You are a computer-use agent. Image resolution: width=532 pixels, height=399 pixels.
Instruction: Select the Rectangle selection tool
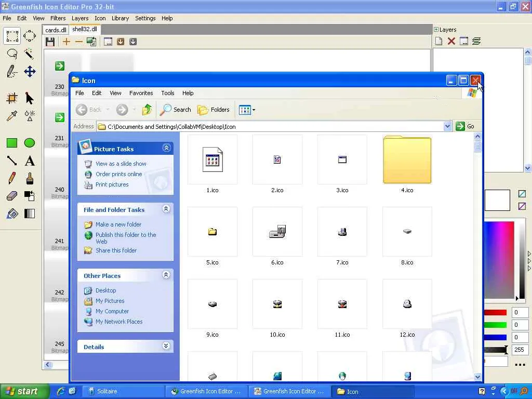coord(12,36)
